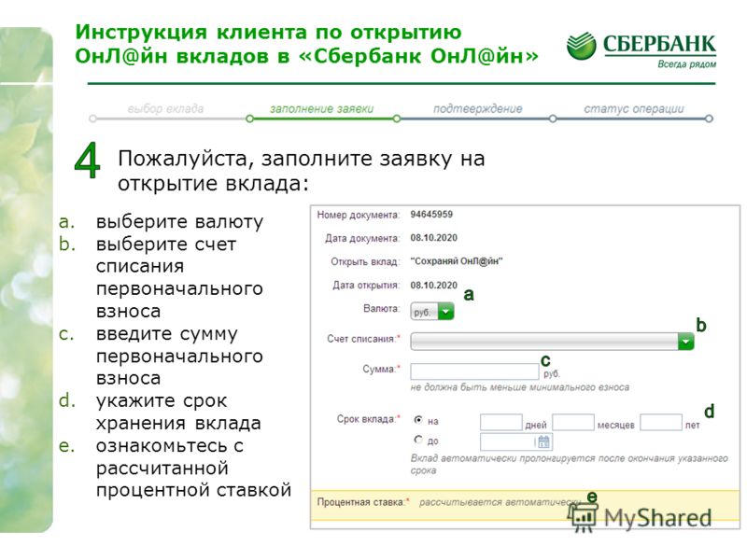Click the 'не должна быть меньше минимального взноса' hint

click(520, 387)
